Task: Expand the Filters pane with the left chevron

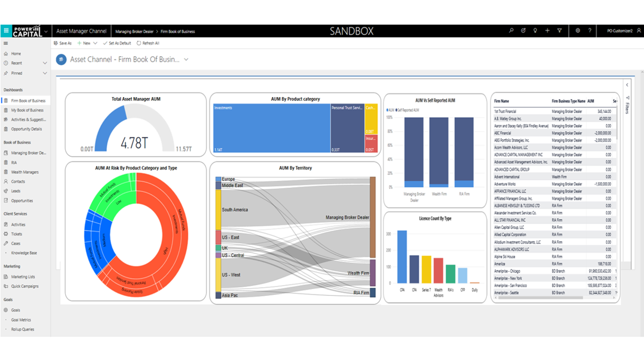Action: coord(627,85)
